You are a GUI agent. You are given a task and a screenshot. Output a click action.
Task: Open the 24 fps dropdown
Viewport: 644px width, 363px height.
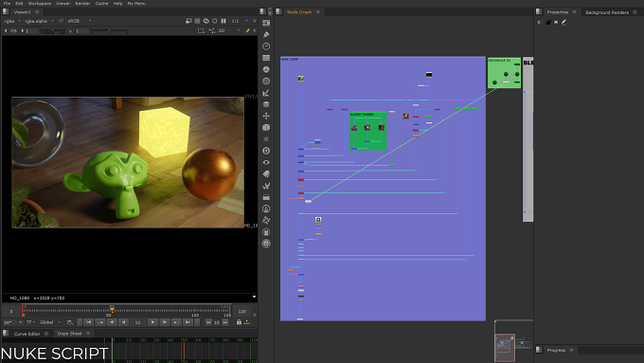(x=12, y=322)
